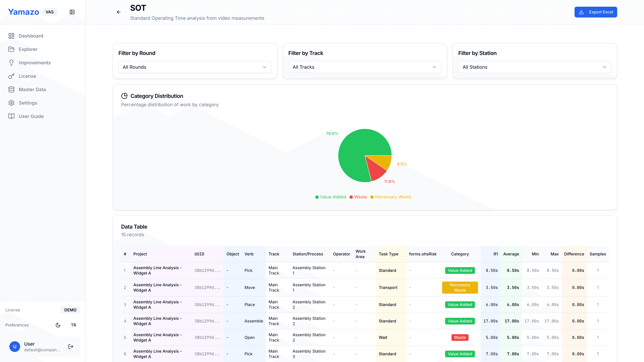644x362 pixels.
Task: Click the Average column header
Action: click(511, 254)
